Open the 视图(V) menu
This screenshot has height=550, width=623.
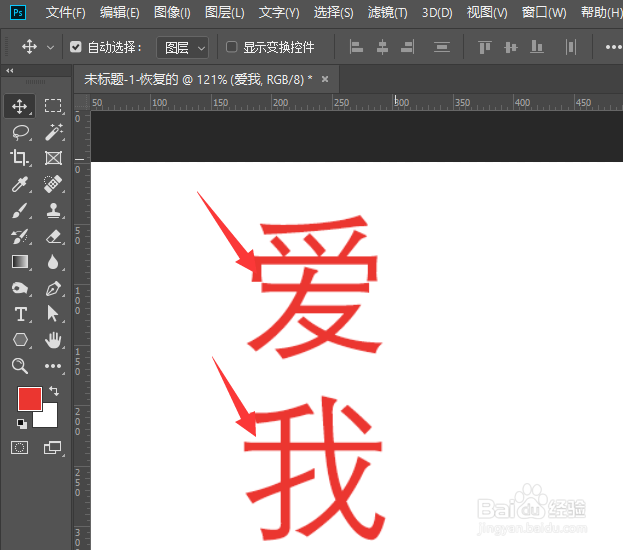click(x=487, y=13)
